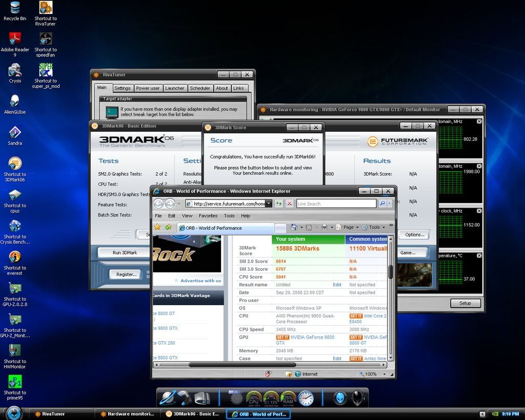The image size is (525, 420).
Task: Open the Page menu dropdown in IE
Action: click(347, 227)
